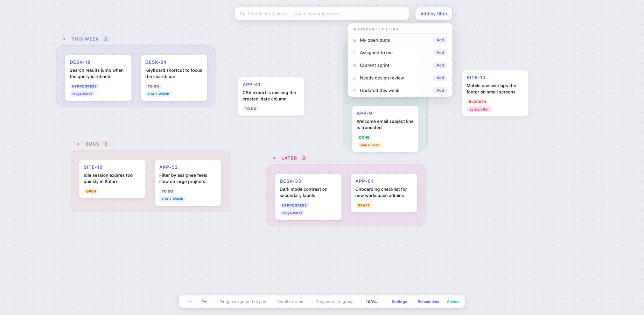Click the Search Jira tickets field
The image size is (644, 315).
[x=322, y=14]
